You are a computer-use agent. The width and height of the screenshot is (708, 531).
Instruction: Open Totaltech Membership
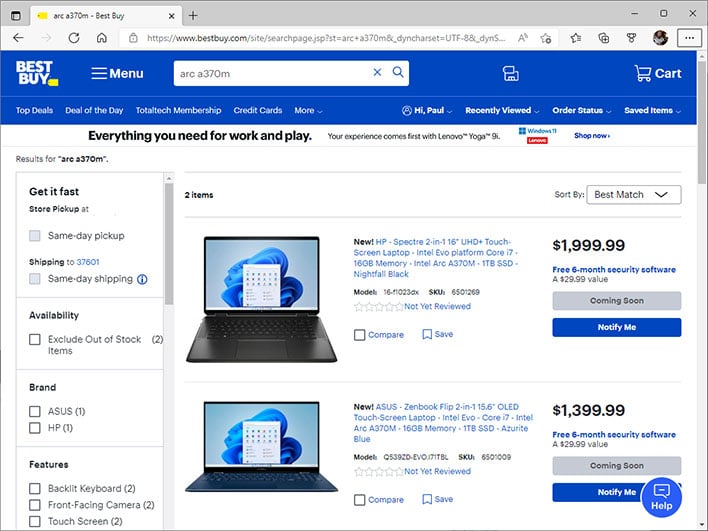[x=178, y=111]
